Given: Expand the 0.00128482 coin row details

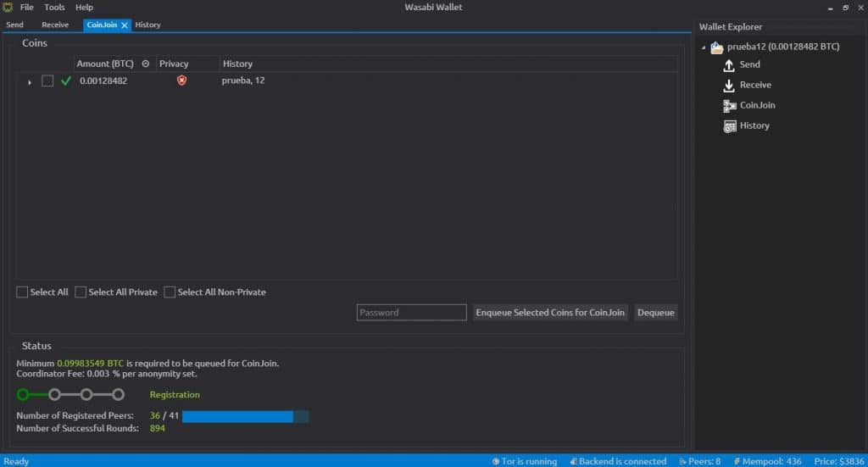Looking at the screenshot, I should (x=30, y=82).
